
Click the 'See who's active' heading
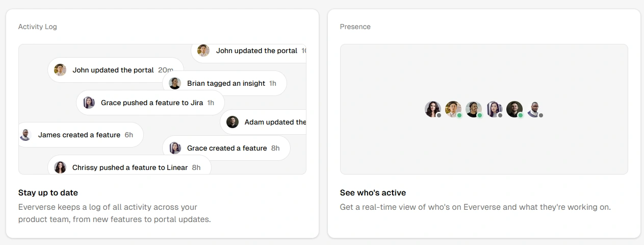pos(373,193)
